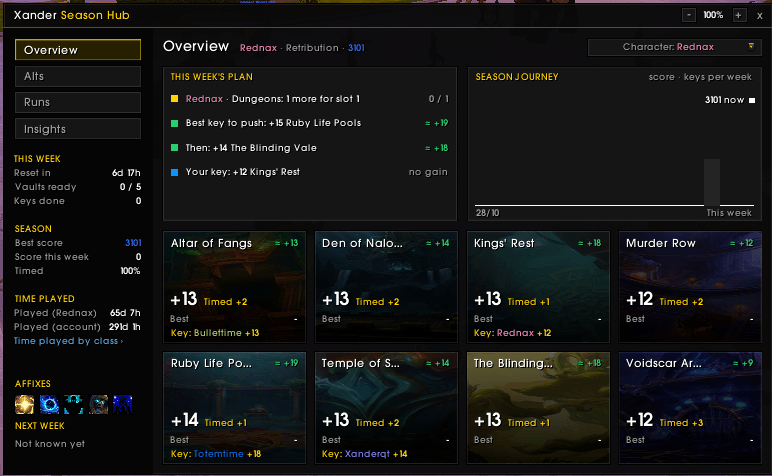Select the Voidscar Ar... dungeon card
Viewport: 772px width, 476px height.
pos(690,408)
